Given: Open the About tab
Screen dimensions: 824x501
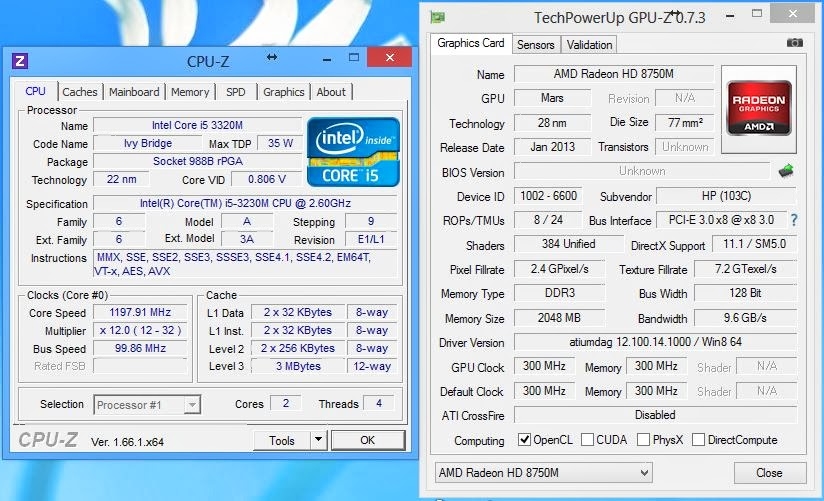Looking at the screenshot, I should (x=331, y=92).
